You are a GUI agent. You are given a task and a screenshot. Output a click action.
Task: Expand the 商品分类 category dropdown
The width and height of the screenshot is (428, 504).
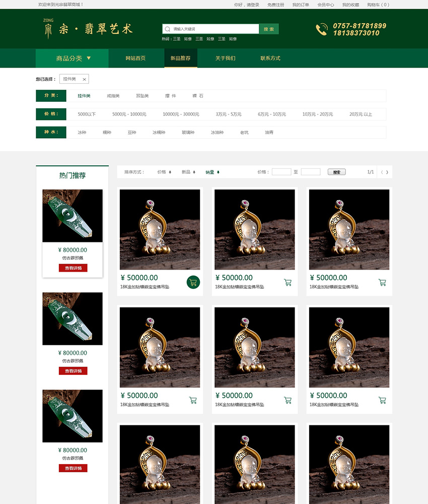[72, 58]
